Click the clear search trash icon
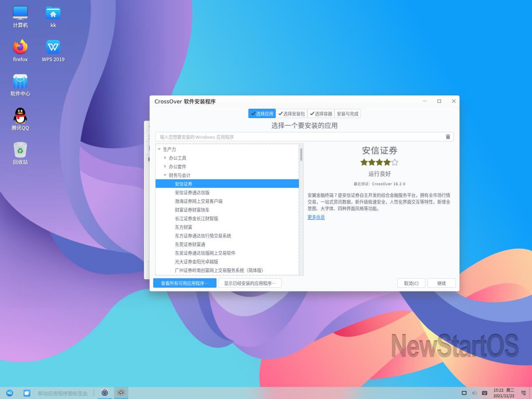This screenshot has width=532, height=399. pos(448,137)
